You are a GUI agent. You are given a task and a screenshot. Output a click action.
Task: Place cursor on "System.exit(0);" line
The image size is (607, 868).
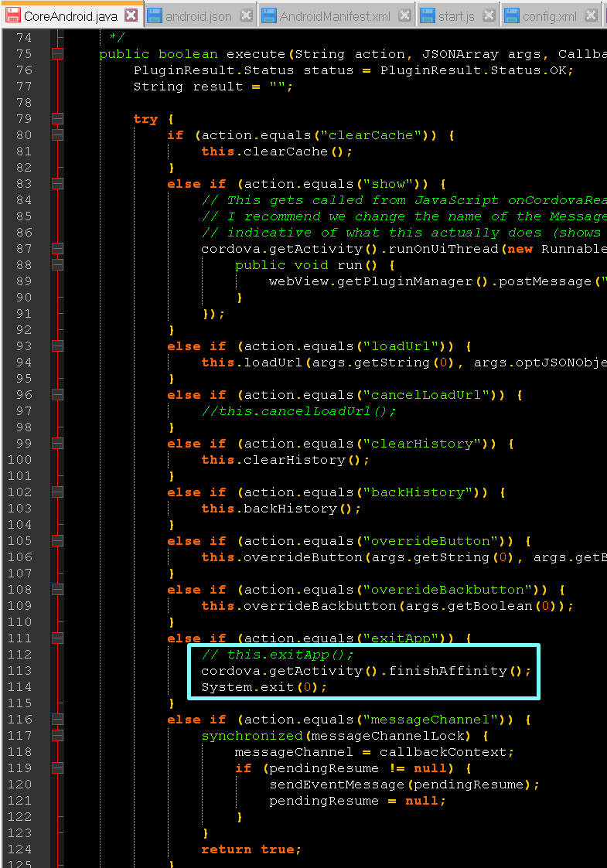[x=264, y=687]
